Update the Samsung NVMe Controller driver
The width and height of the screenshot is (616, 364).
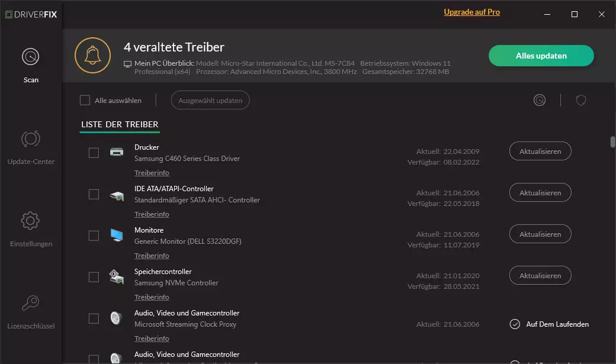[540, 276]
